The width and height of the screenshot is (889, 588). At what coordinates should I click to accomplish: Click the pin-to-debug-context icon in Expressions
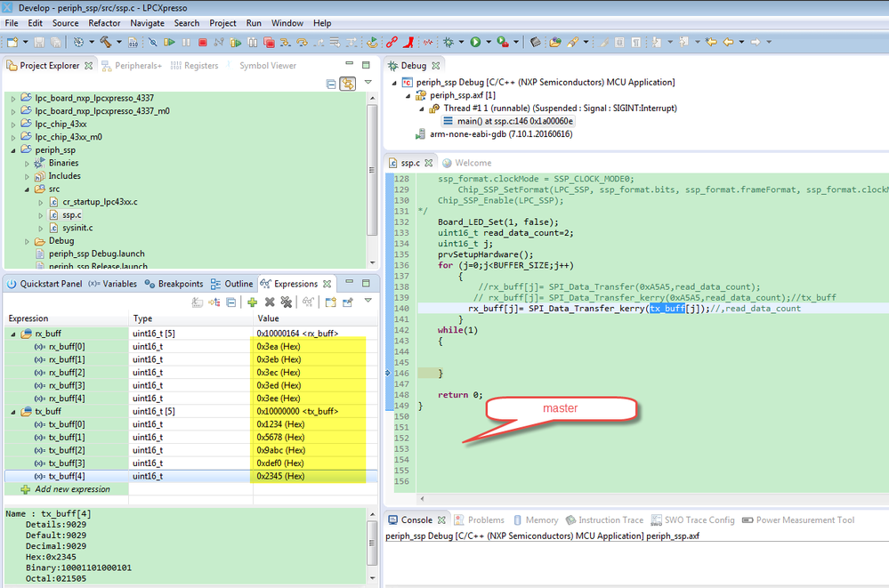coord(348,302)
